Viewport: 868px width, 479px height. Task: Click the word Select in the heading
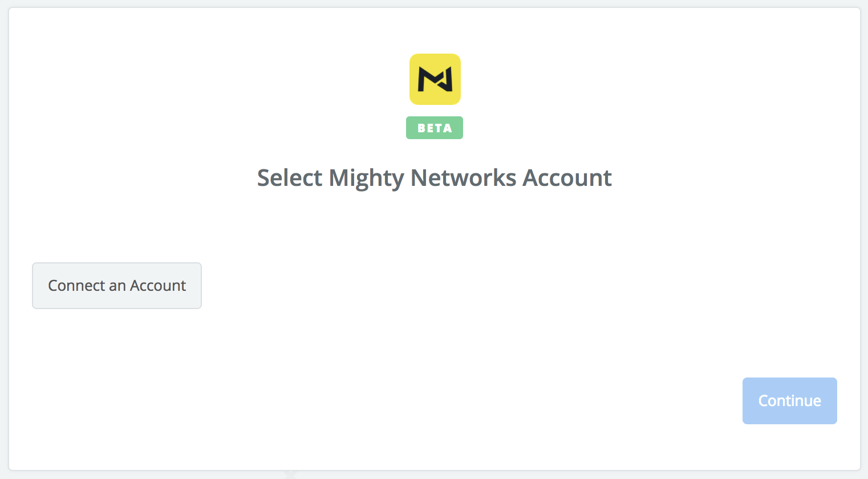click(290, 178)
